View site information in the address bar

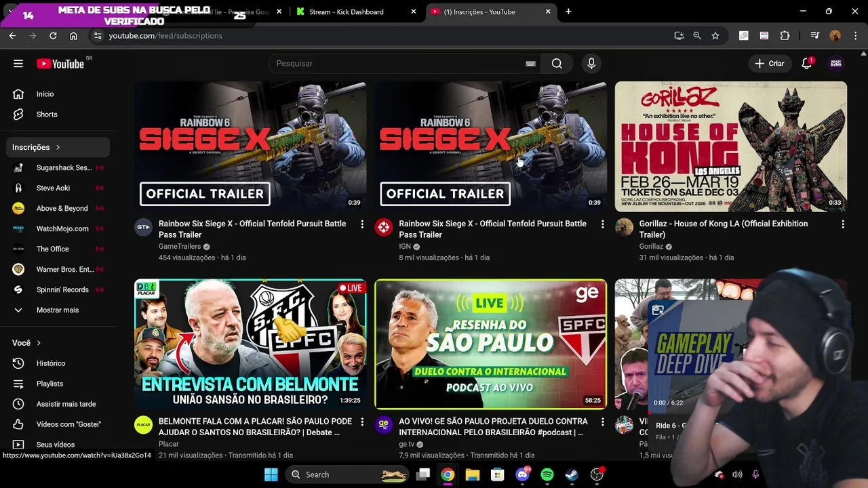click(98, 36)
